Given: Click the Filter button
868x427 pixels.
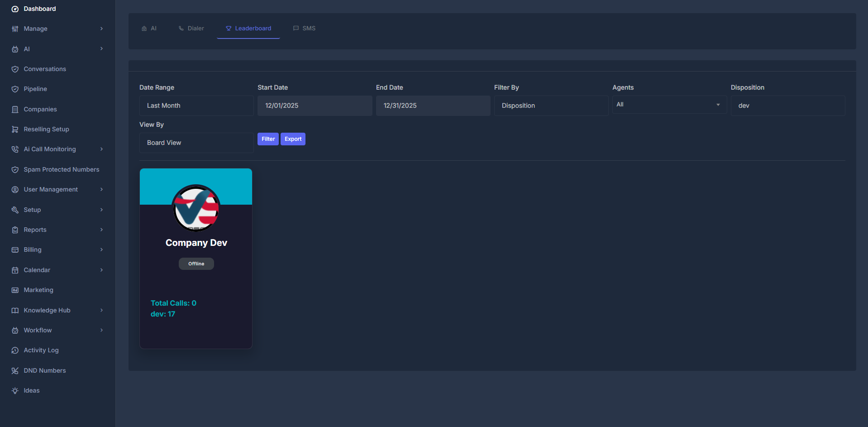Looking at the screenshot, I should [268, 139].
